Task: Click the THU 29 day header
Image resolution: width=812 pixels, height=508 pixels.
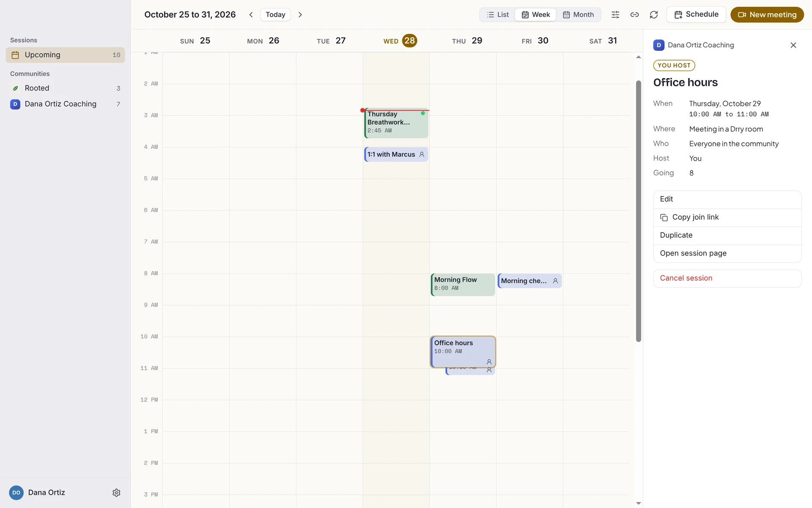Action: pos(467,41)
